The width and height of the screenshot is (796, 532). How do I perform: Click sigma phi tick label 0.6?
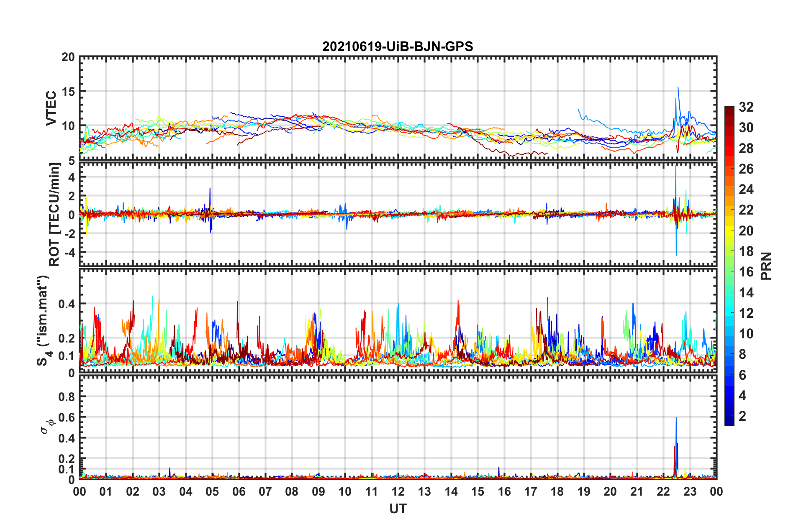67,417
